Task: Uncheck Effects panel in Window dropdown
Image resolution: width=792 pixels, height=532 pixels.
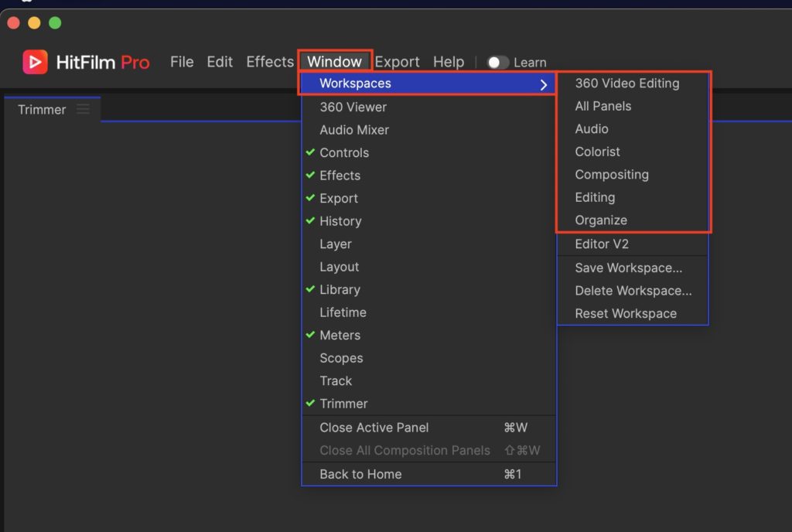Action: [x=428, y=176]
